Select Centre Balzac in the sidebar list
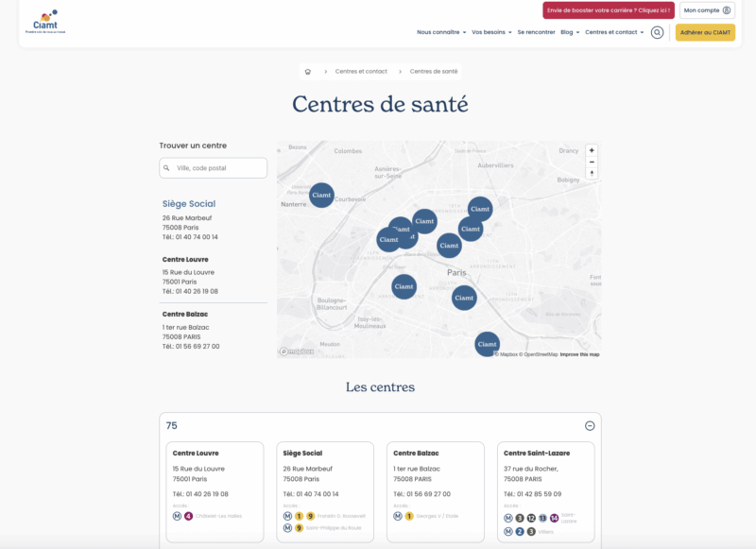The width and height of the screenshot is (756, 549). tap(185, 315)
